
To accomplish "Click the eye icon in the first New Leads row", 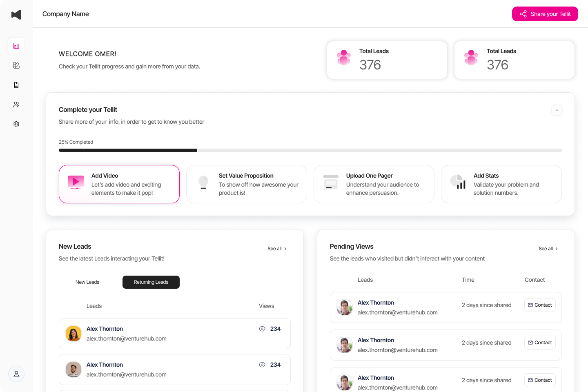I will pos(262,329).
